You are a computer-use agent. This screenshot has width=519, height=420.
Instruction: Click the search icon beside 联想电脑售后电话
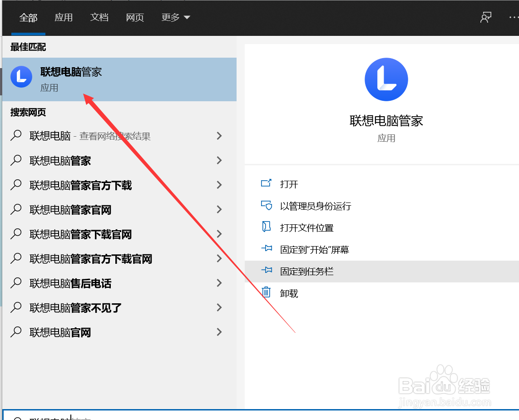(16, 282)
